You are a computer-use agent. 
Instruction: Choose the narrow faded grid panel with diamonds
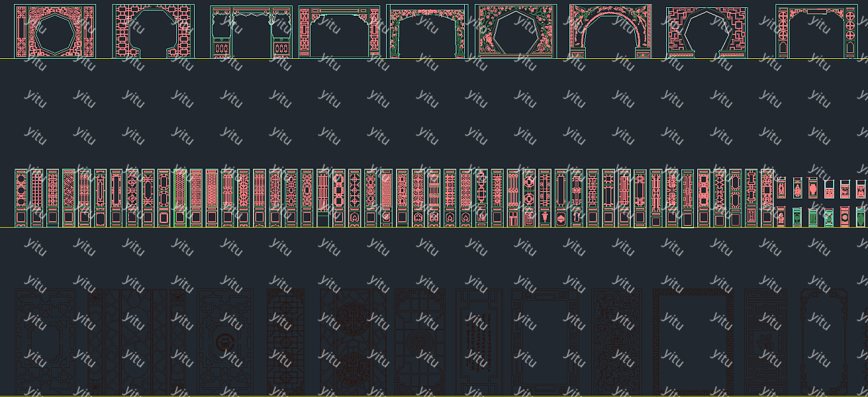click(x=285, y=341)
